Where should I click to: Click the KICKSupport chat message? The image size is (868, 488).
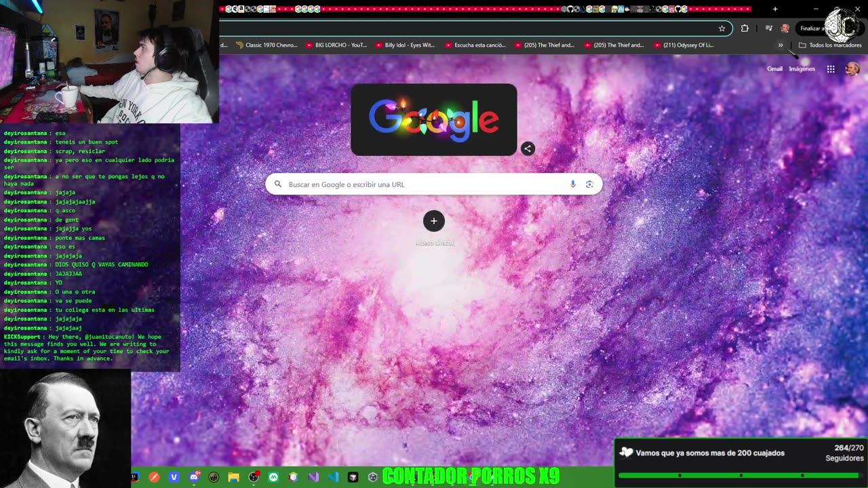point(87,348)
